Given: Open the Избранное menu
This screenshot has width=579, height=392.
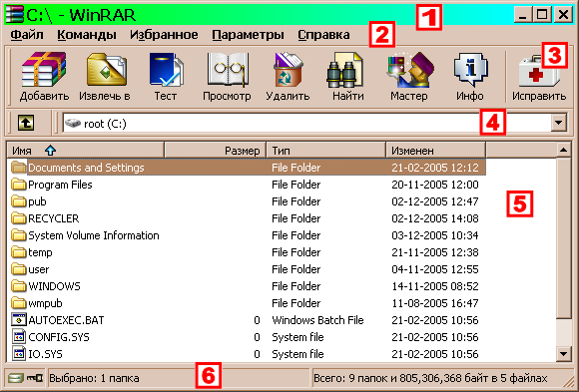Looking at the screenshot, I should click(x=164, y=35).
